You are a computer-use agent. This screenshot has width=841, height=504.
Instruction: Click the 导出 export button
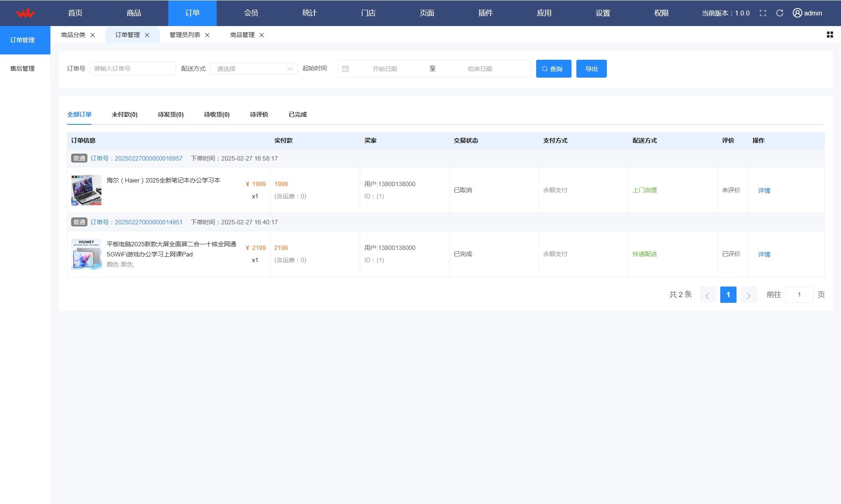coord(591,69)
